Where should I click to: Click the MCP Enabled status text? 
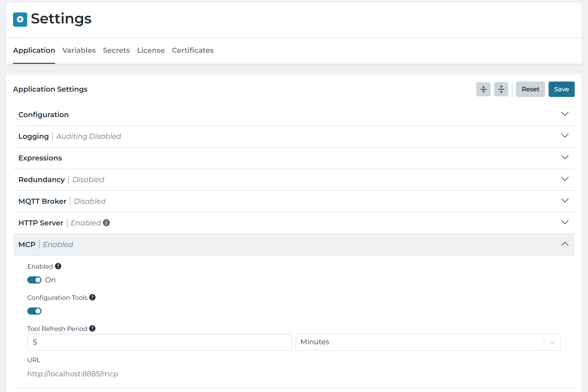point(58,245)
